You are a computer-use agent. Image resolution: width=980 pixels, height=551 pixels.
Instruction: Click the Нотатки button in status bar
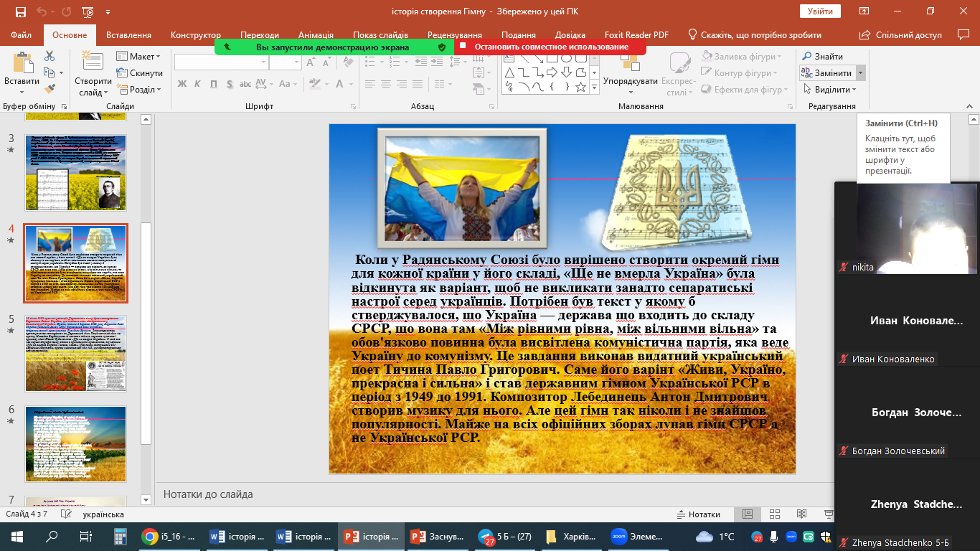click(698, 514)
